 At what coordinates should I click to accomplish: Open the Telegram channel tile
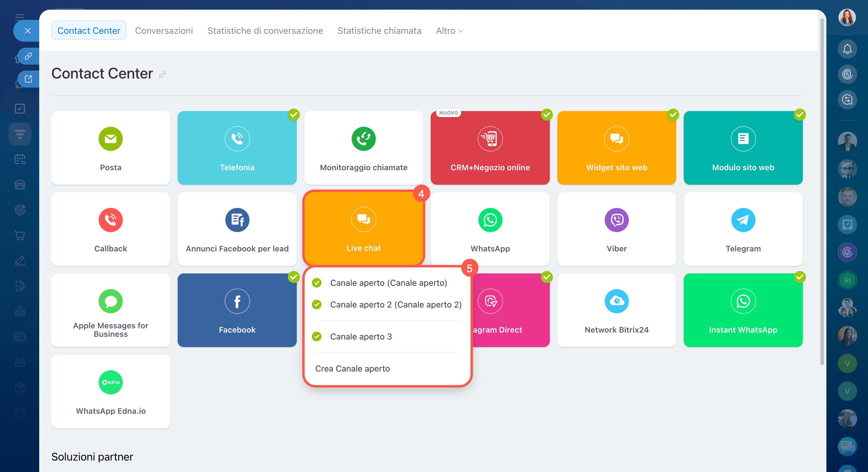743,229
